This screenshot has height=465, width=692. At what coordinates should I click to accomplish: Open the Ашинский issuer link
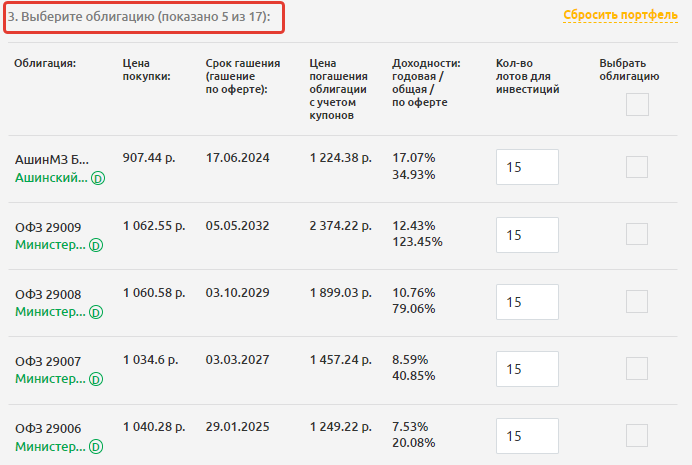(50, 178)
